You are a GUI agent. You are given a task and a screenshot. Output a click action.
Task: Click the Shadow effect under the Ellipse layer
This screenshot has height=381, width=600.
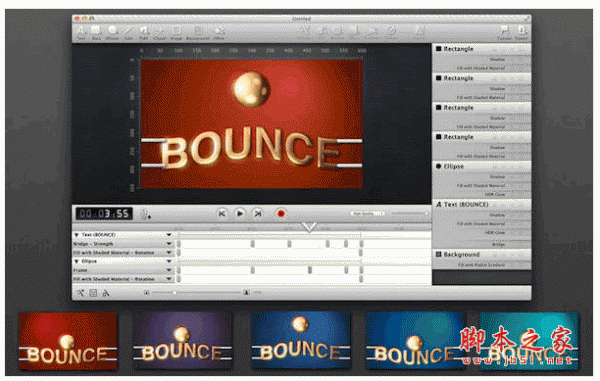(497, 177)
